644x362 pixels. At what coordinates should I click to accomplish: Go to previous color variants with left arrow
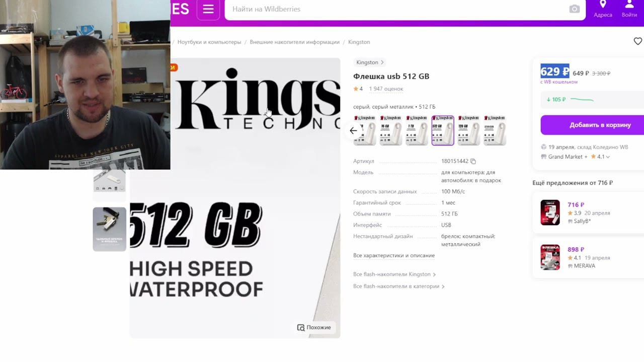(353, 131)
